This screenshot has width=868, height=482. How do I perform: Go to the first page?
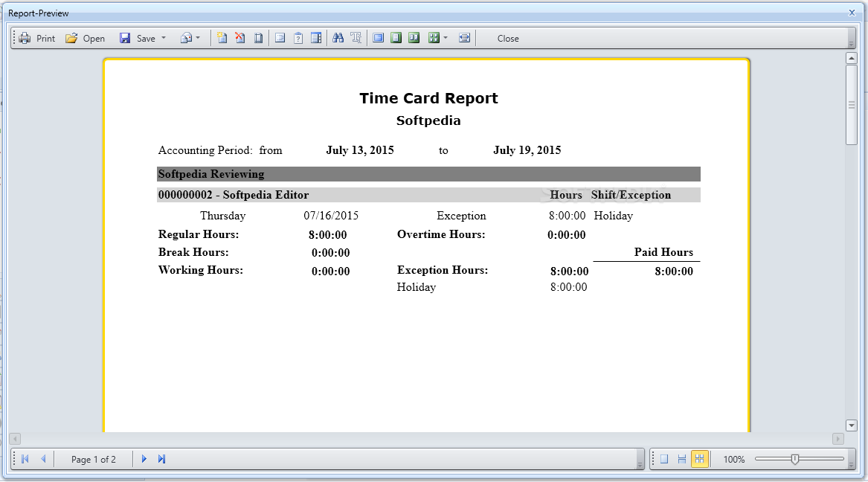(x=25, y=459)
